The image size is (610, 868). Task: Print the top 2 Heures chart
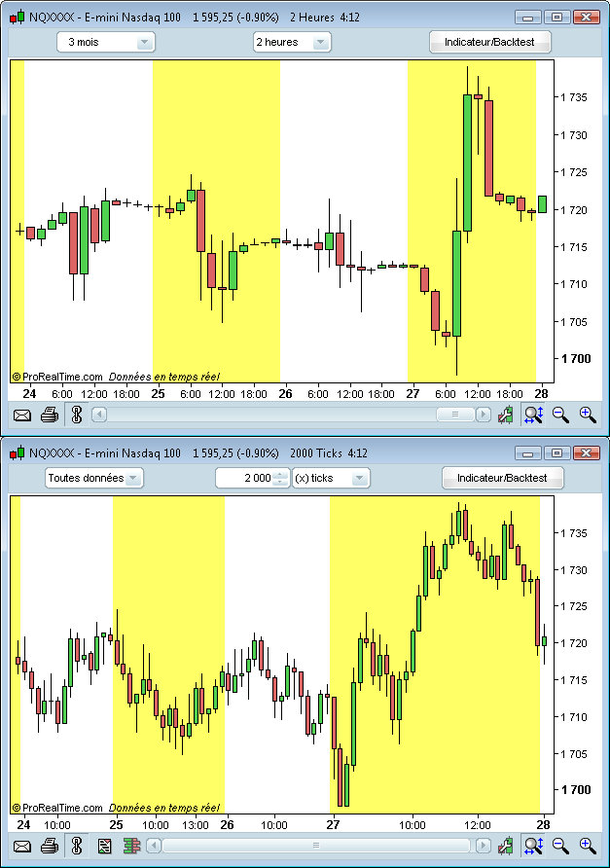[x=49, y=416]
